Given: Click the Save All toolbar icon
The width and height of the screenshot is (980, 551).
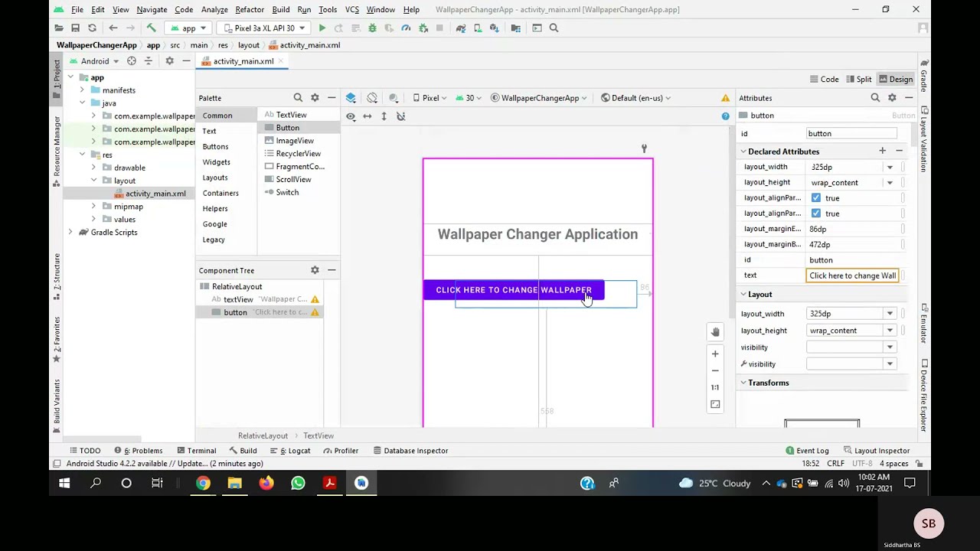Looking at the screenshot, I should click(75, 28).
